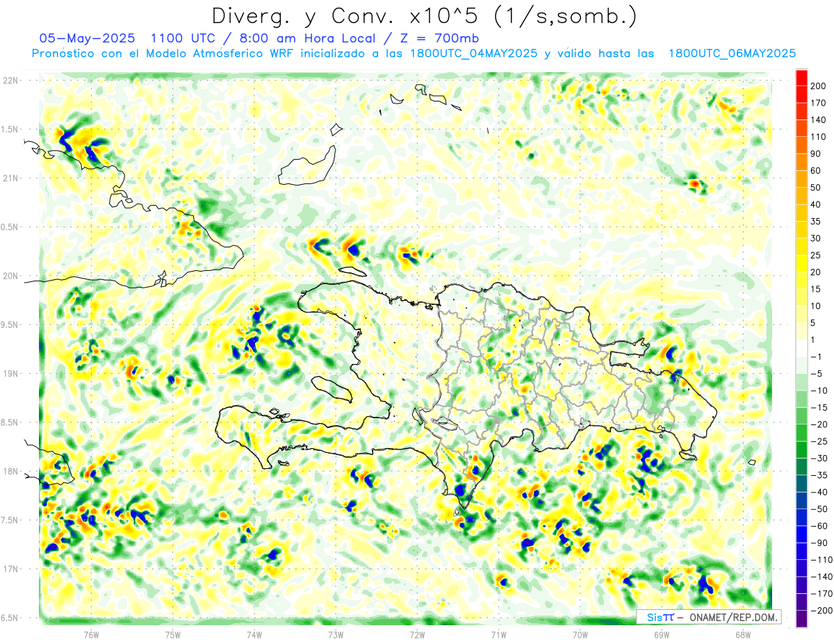Click the '0.5N' latitude axis label
The height and width of the screenshot is (644, 834).
click(10, 227)
